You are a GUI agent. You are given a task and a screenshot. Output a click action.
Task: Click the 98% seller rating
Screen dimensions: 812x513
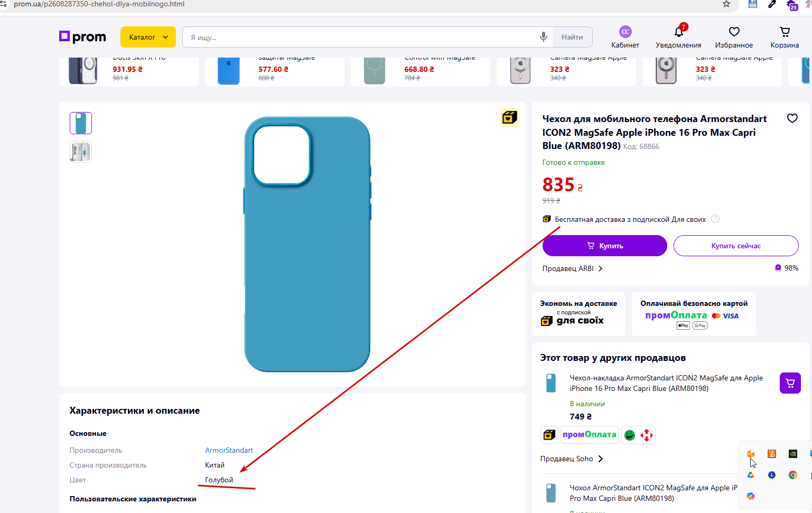[x=787, y=268]
